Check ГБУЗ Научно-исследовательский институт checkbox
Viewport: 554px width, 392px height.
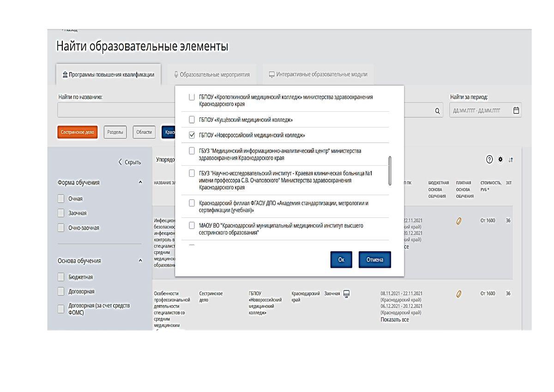192,173
